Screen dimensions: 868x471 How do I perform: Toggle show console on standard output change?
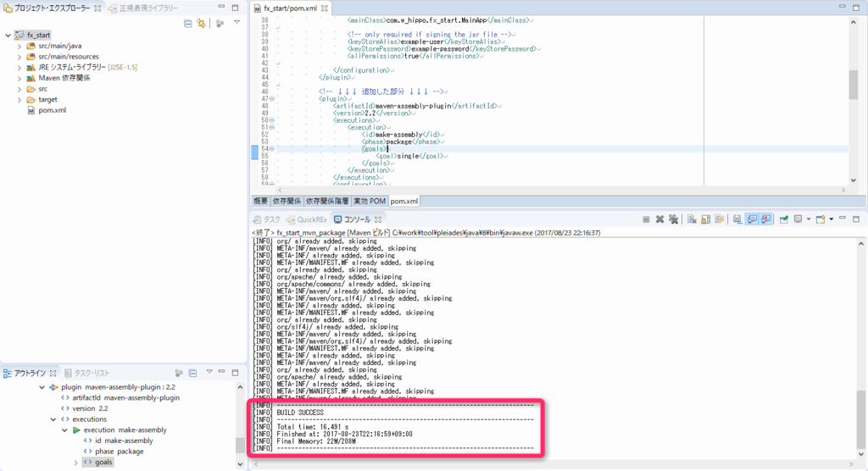[752, 219]
